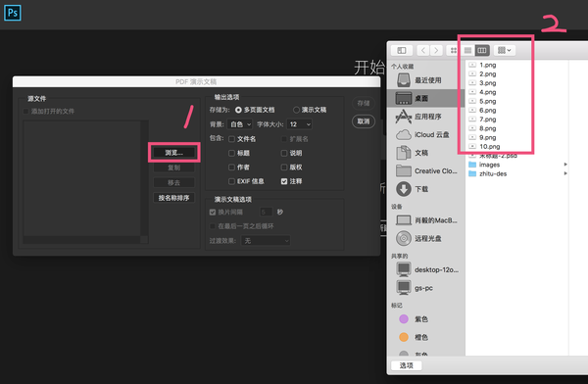Open the zhitu-des folder

[493, 173]
